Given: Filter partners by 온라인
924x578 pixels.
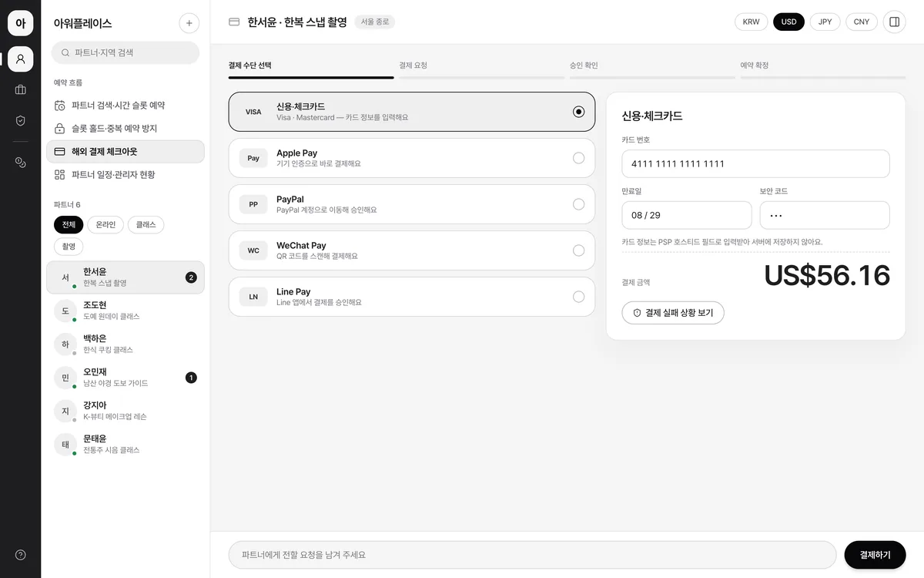Looking at the screenshot, I should (105, 225).
